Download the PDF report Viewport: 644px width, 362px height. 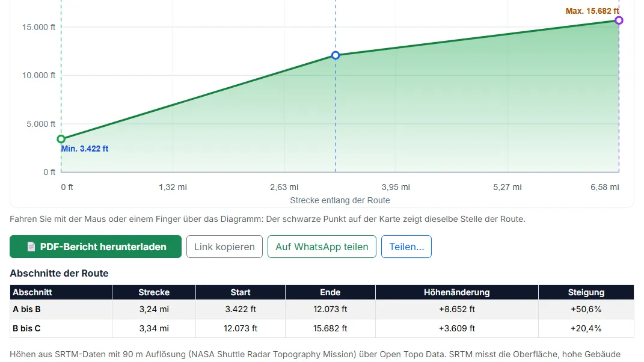coord(96,247)
